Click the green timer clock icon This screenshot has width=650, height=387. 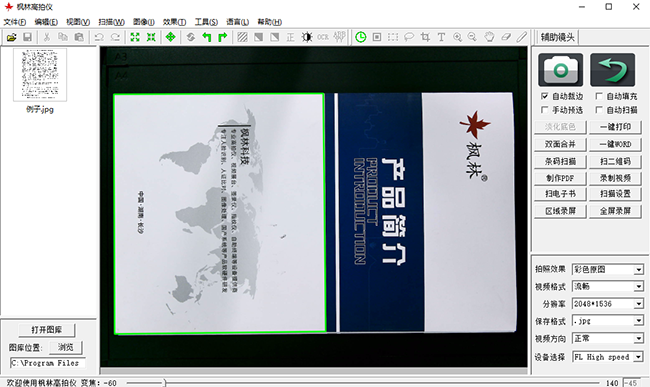361,37
